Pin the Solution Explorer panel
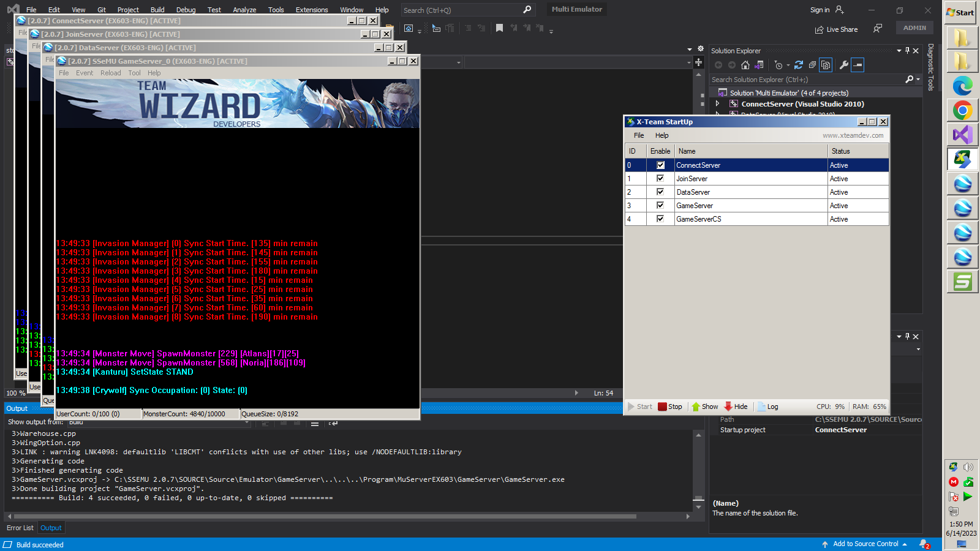 point(907,51)
